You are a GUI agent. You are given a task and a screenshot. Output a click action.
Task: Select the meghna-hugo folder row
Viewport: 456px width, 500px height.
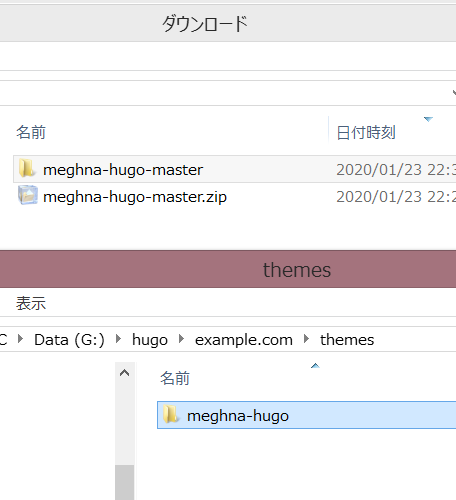point(306,415)
